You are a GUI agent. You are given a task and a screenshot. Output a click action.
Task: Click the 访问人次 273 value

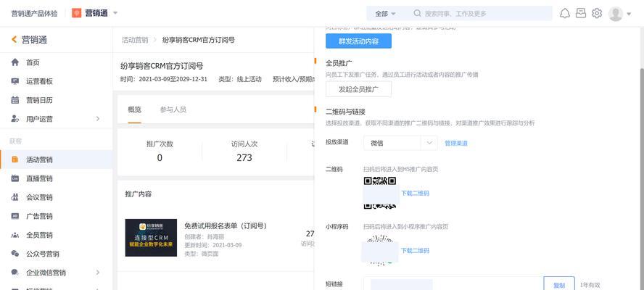click(x=244, y=158)
